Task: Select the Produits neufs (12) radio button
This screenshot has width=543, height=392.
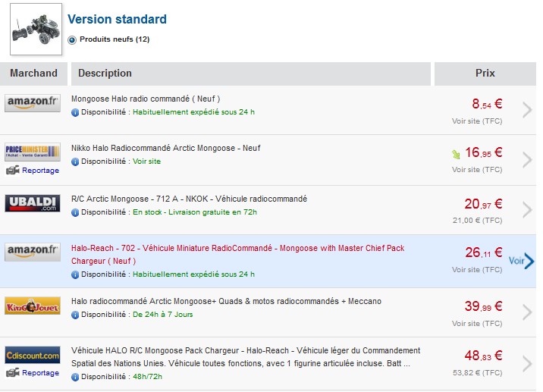Action: click(72, 40)
